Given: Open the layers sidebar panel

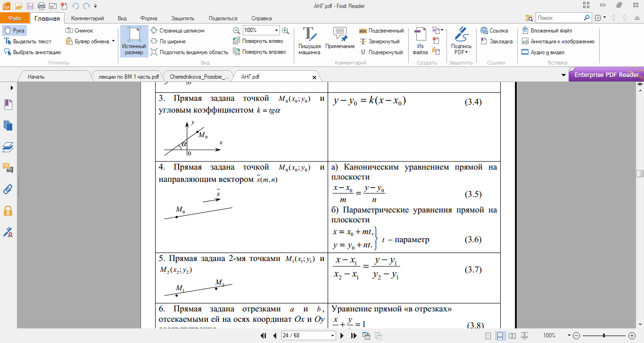Looking at the screenshot, I should coord(8,147).
